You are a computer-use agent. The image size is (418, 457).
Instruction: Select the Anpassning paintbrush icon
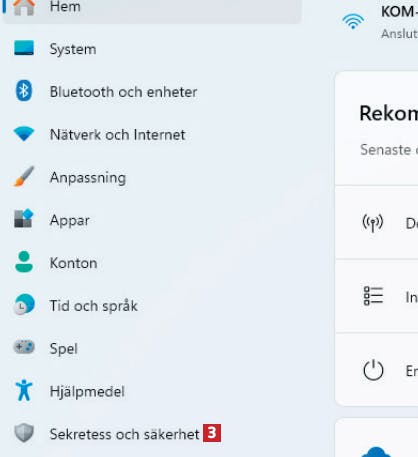[24, 176]
